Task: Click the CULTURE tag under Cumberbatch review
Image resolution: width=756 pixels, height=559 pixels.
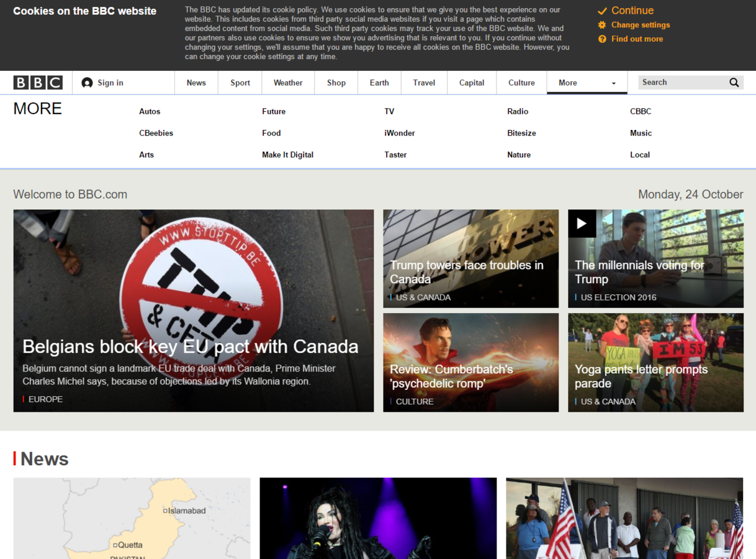Action: 415,401
